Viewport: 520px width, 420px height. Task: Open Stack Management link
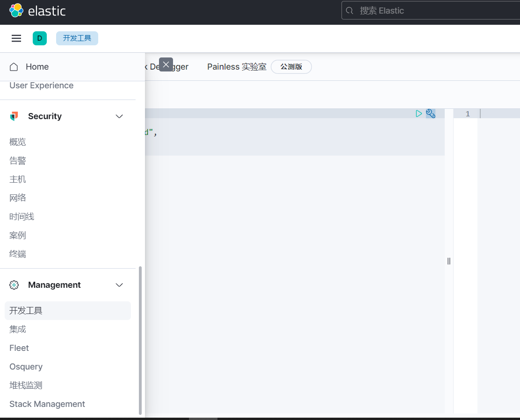pyautogui.click(x=47, y=404)
